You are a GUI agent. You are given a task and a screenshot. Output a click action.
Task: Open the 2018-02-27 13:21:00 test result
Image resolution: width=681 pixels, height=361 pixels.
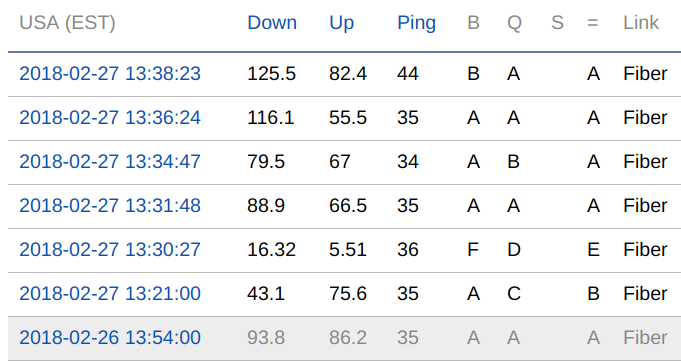110,293
